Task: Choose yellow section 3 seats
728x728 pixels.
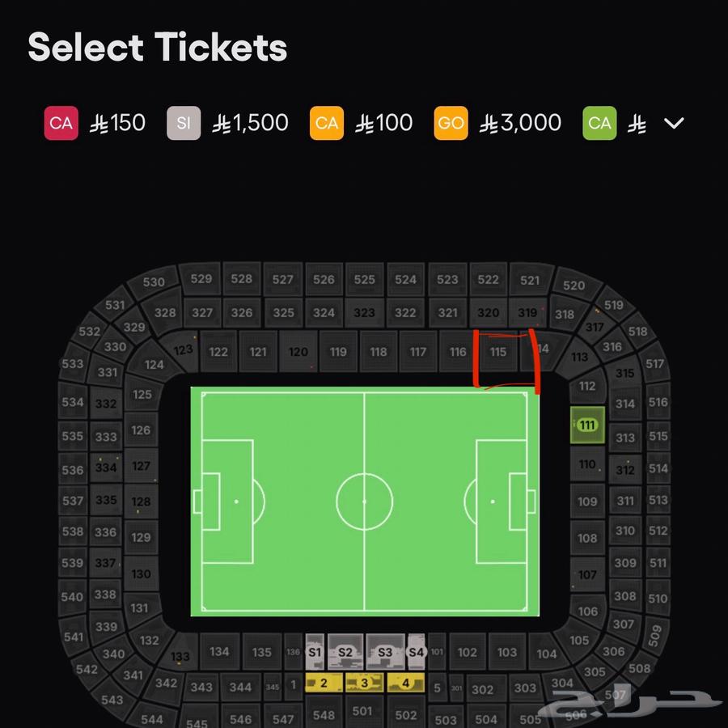Action: [365, 683]
